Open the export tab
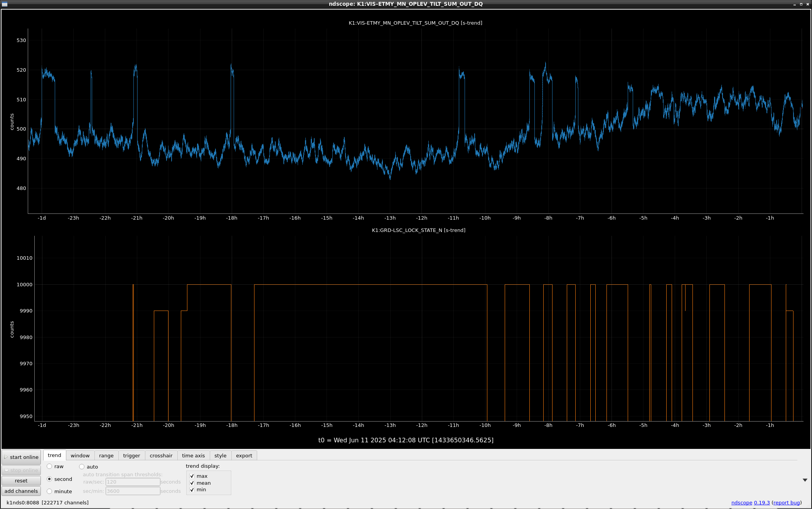This screenshot has height=509, width=812. 244,455
